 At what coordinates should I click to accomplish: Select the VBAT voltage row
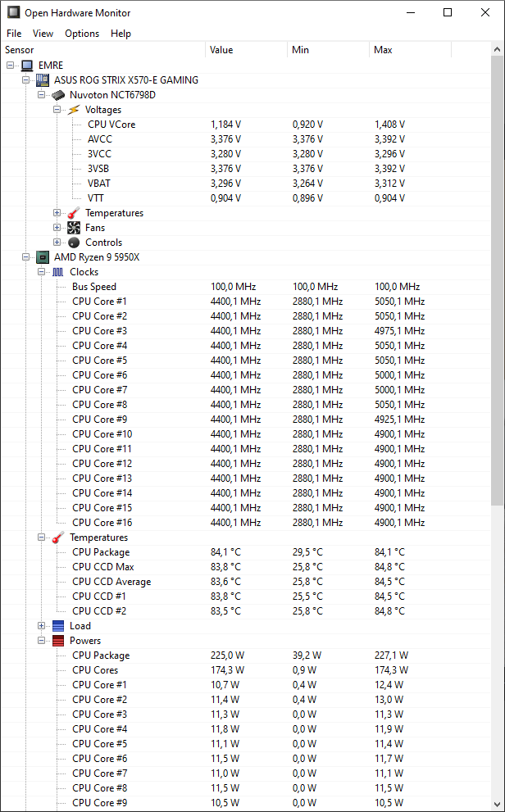[x=245, y=184]
